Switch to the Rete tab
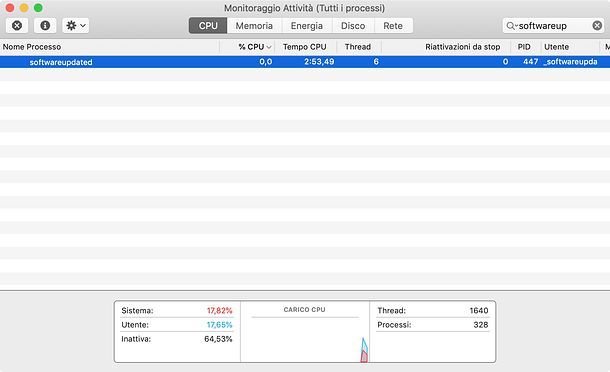This screenshot has width=610, height=372. coord(393,26)
